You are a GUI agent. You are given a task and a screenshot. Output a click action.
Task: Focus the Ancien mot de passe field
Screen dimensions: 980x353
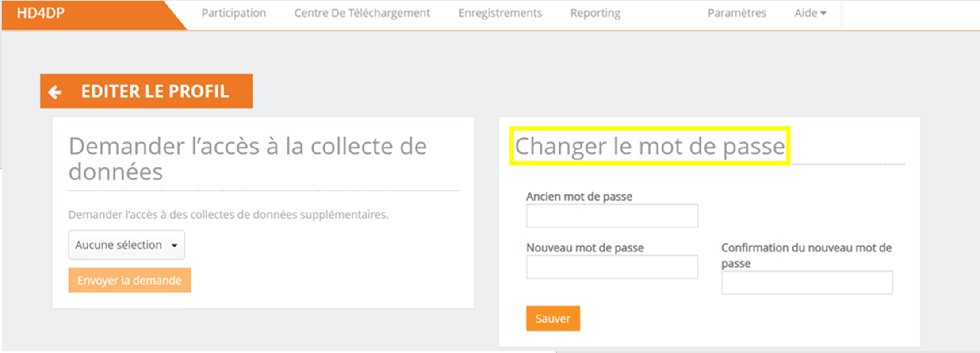tap(612, 216)
